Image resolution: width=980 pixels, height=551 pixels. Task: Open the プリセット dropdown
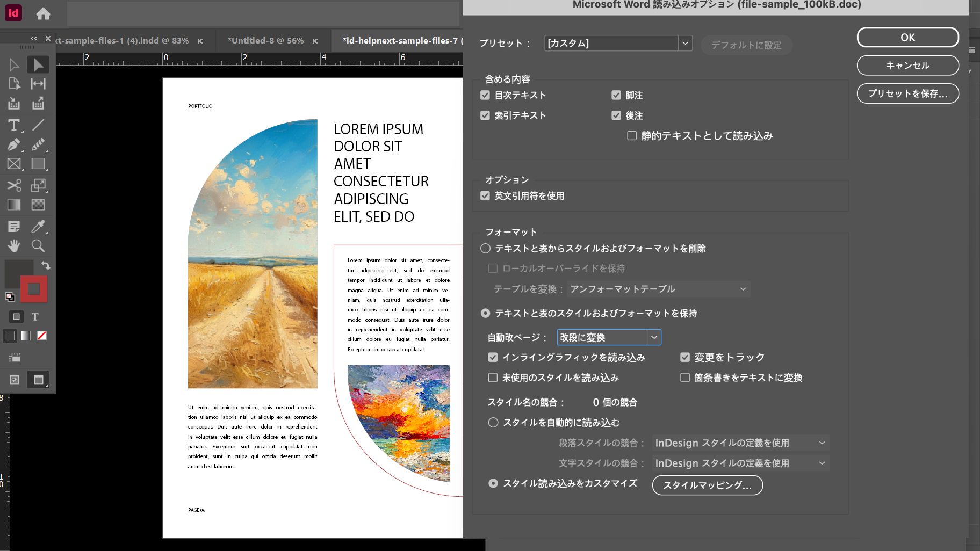618,43
